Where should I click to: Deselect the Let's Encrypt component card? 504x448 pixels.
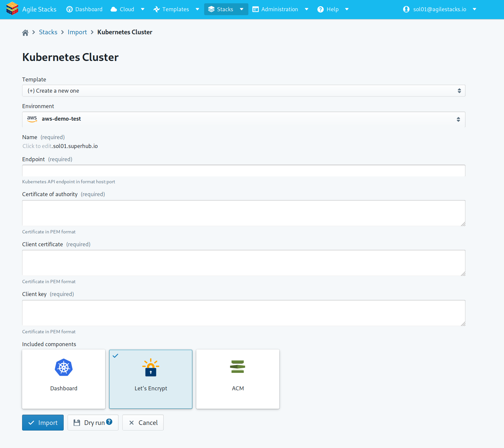point(151,379)
